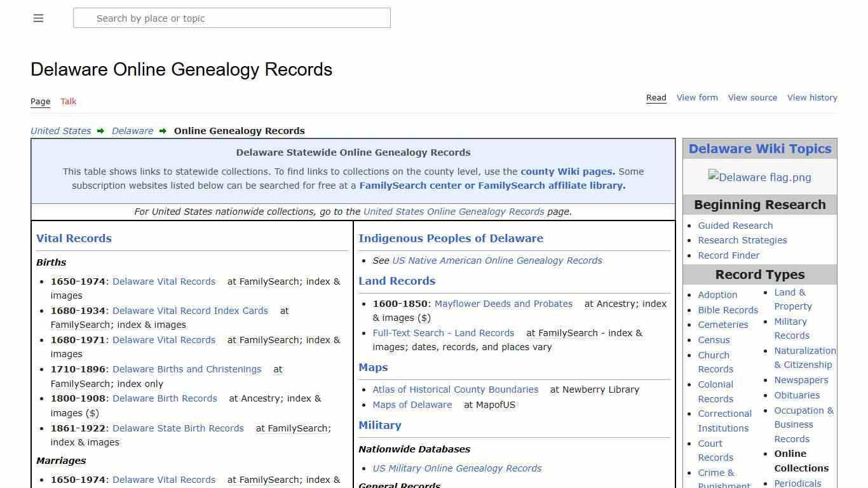Open the county Wiki pages link

tap(566, 171)
